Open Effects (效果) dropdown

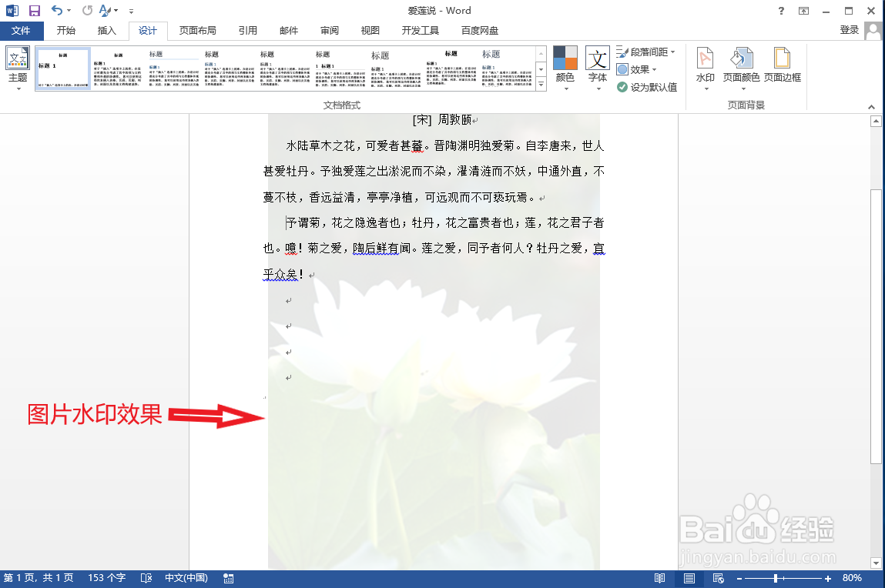click(x=637, y=69)
